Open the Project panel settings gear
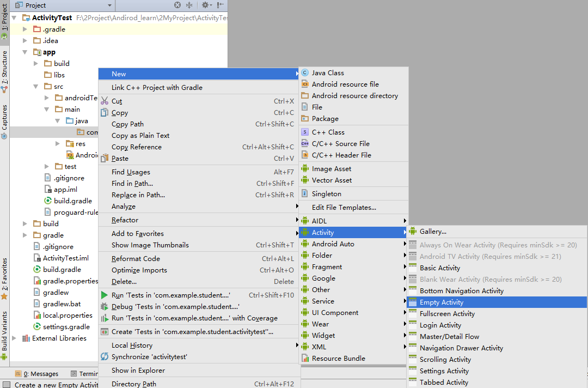 [x=207, y=5]
